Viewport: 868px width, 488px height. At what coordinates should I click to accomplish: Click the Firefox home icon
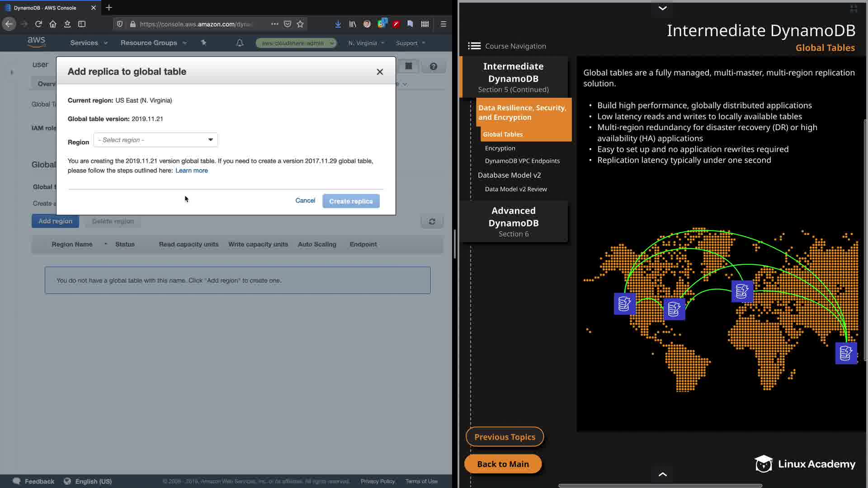click(53, 24)
